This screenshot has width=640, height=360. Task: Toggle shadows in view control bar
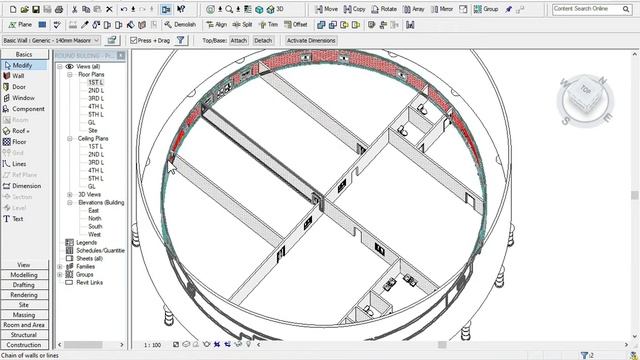click(196, 344)
